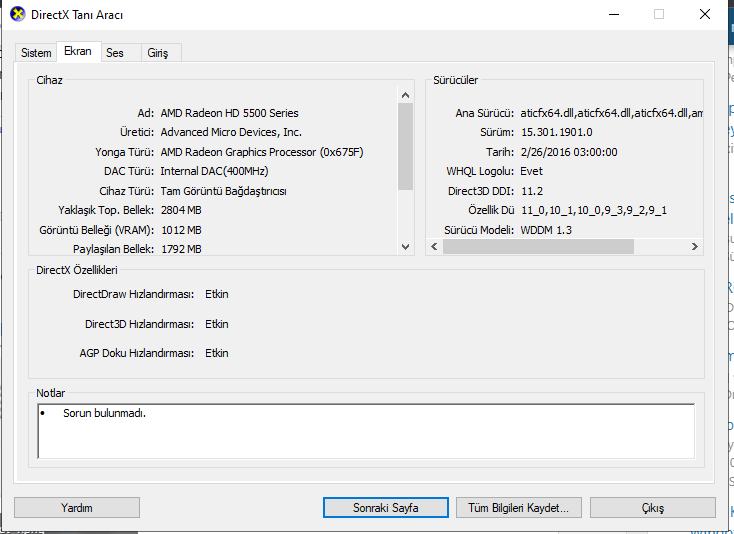Click 'AMD Radeon Graphics Processor (0x675F)' value
This screenshot has width=734, height=534.
(262, 152)
